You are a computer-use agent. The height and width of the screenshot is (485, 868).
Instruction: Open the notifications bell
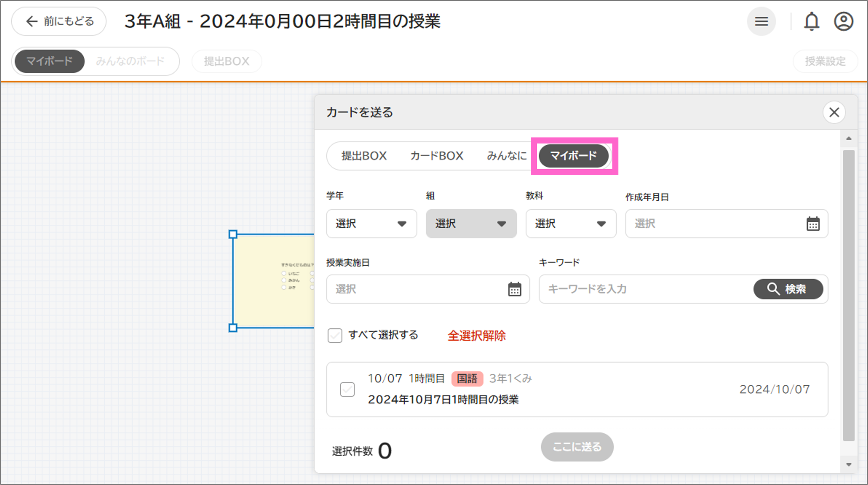pos(812,21)
